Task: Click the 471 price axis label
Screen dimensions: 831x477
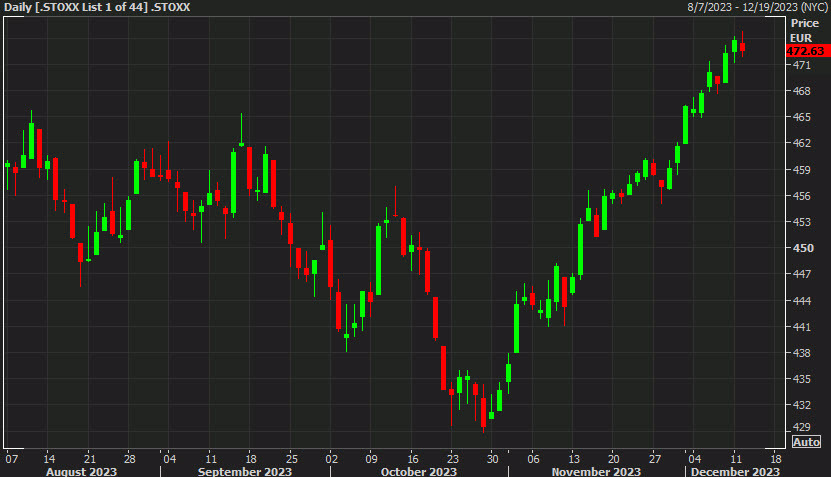Action: pos(801,65)
